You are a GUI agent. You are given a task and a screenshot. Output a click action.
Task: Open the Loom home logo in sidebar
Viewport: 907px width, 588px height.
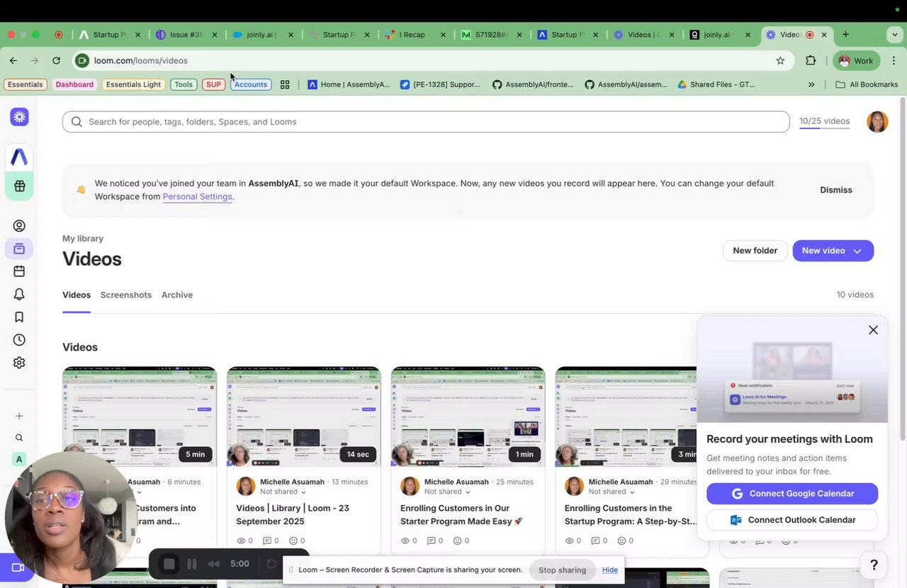[x=19, y=117]
